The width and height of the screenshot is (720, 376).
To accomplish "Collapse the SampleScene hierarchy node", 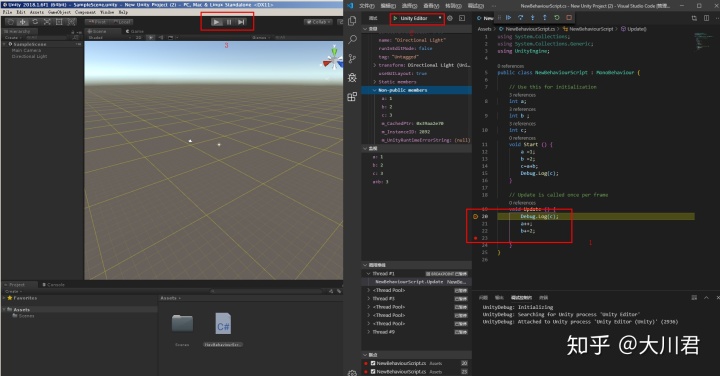I will coord(5,44).
